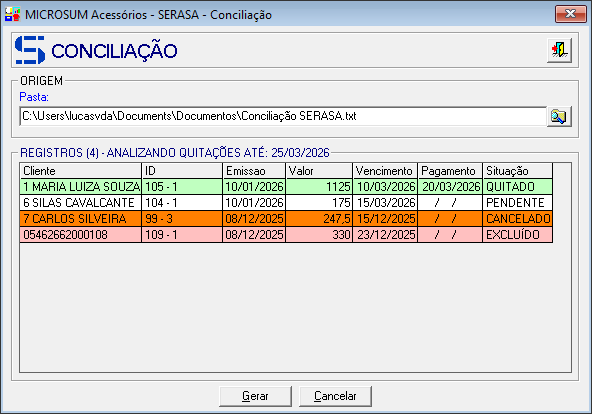
Task: Click the QUITADO status cell
Action: [x=517, y=187]
